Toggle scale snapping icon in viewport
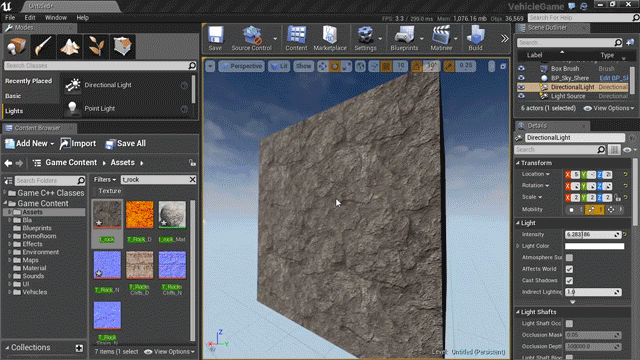The image size is (640, 360). [x=449, y=66]
